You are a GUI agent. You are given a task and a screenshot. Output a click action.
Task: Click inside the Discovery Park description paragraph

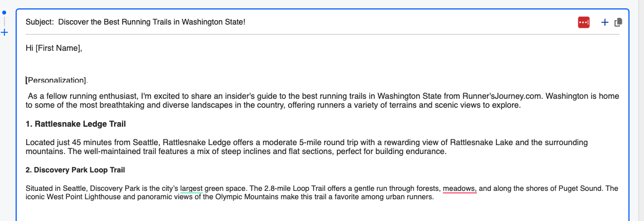click(x=321, y=193)
